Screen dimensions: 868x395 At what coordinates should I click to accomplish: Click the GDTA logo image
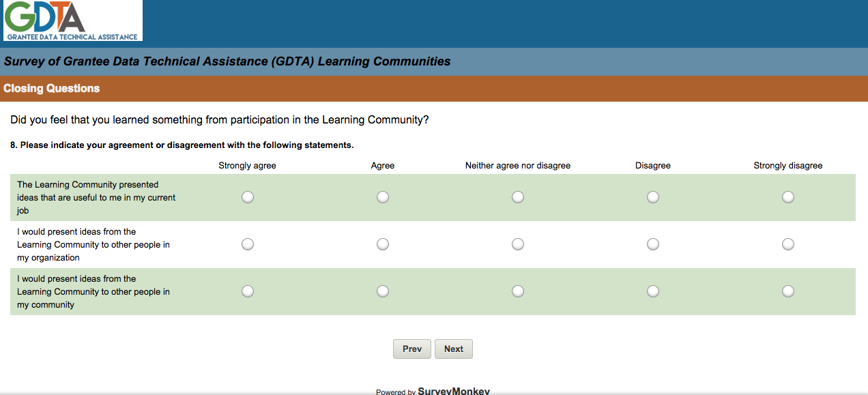click(72, 20)
